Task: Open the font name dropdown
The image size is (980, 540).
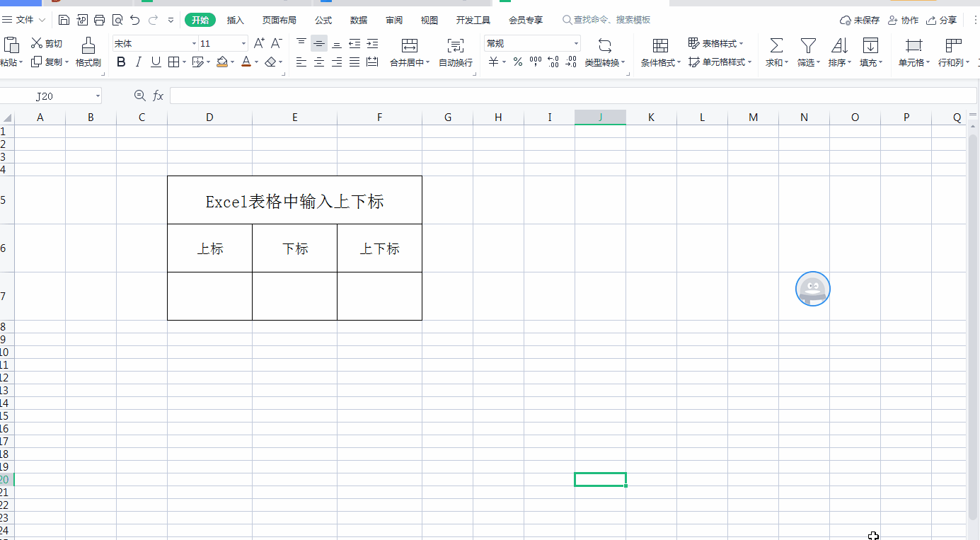Action: point(195,43)
